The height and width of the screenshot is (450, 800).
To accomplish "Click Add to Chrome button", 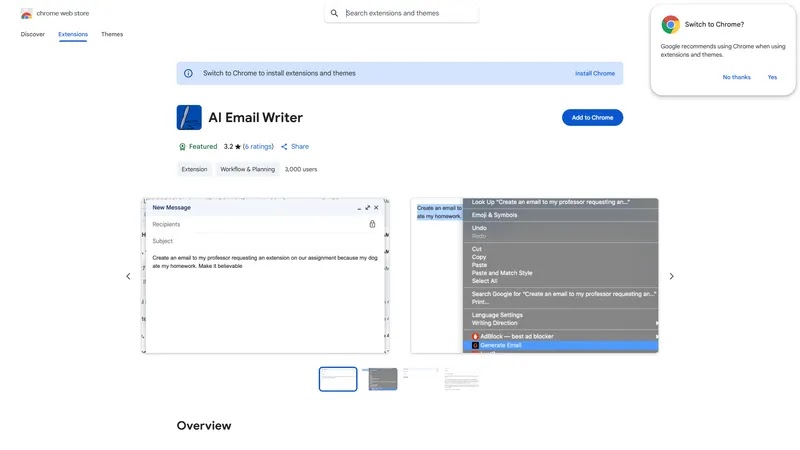I will pos(592,117).
